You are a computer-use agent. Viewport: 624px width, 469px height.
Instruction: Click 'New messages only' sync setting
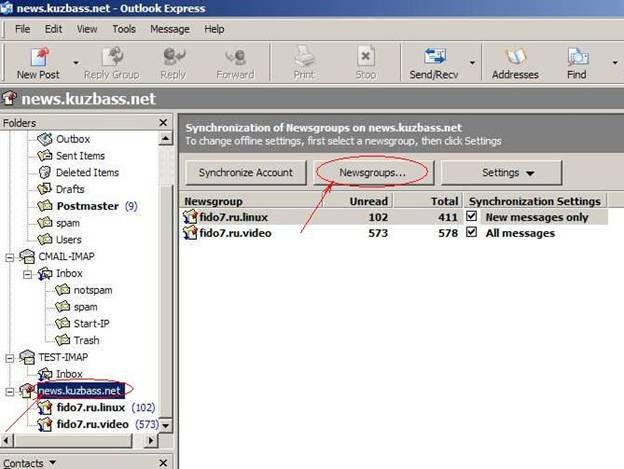[537, 217]
